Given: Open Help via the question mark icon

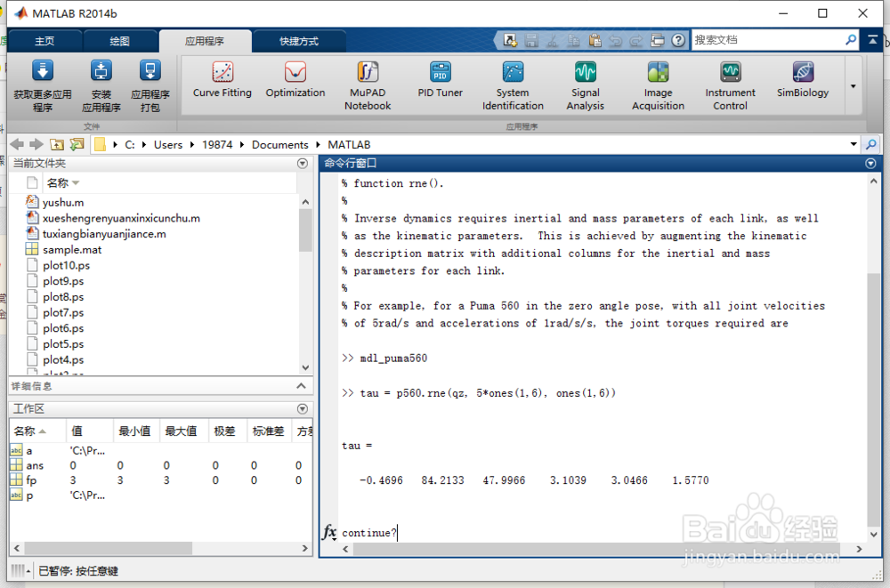Looking at the screenshot, I should click(677, 40).
